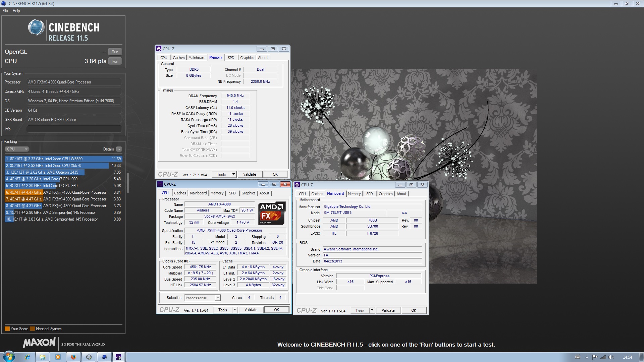Click Core Speed value 4581.75 MHz

coord(201,267)
